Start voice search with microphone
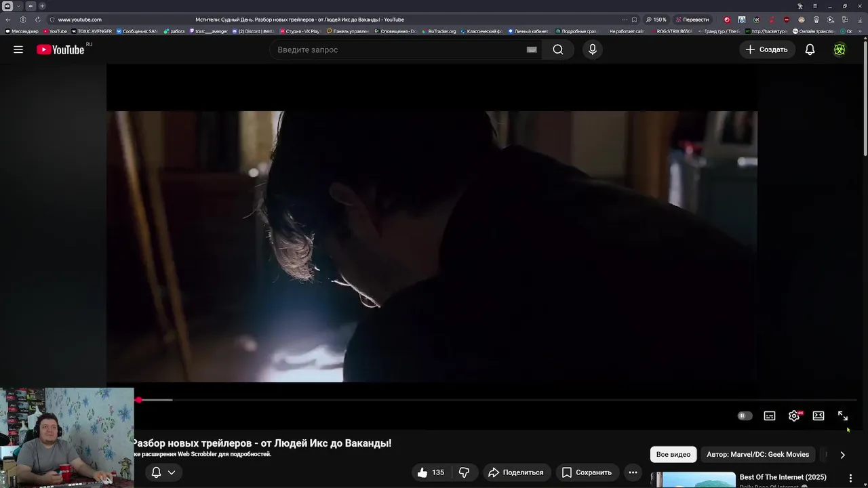 point(593,49)
